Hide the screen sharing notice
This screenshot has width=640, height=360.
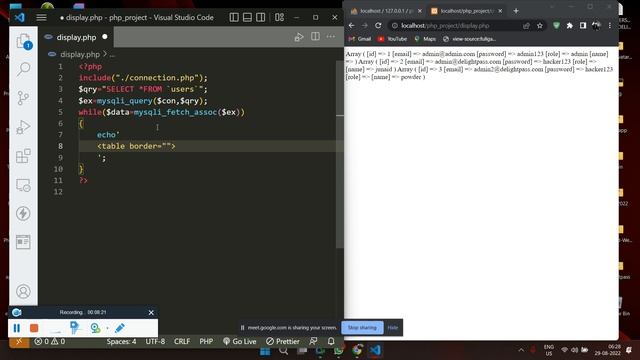click(393, 327)
